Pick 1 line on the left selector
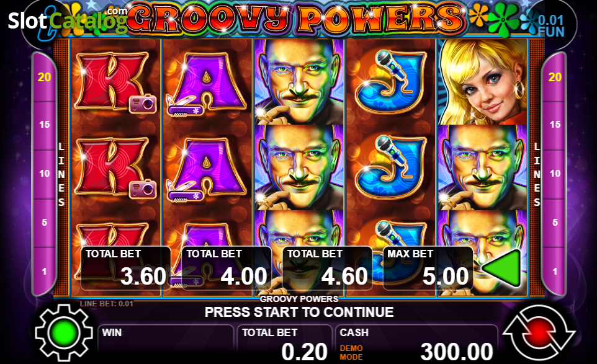 pyautogui.click(x=45, y=271)
